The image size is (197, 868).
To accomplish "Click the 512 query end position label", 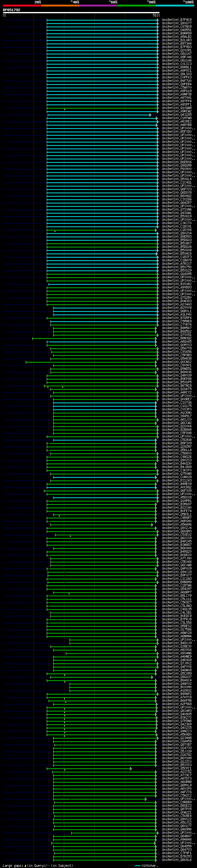I will 155,15.
